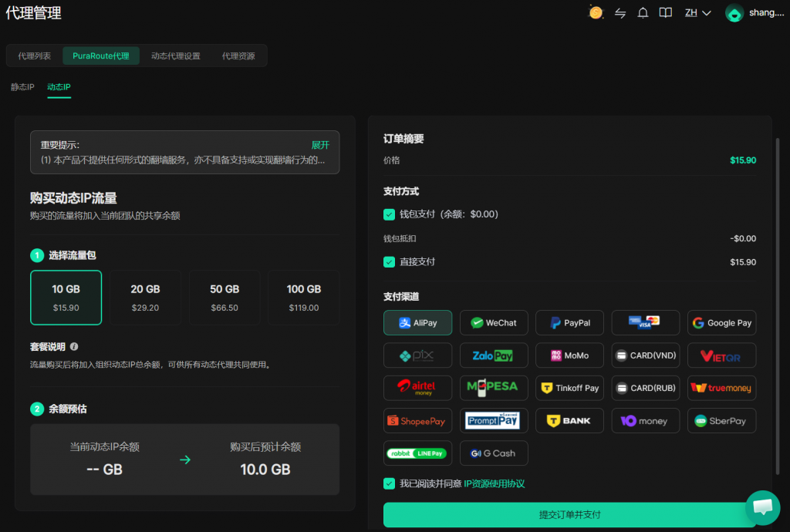This screenshot has height=532, width=790.
Task: Submit order with 提交订单并支付 button
Action: [x=570, y=514]
